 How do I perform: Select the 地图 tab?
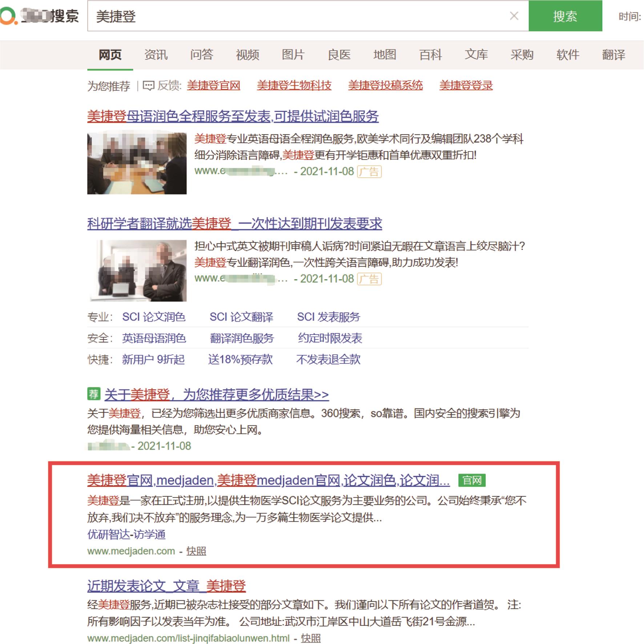coord(385,55)
